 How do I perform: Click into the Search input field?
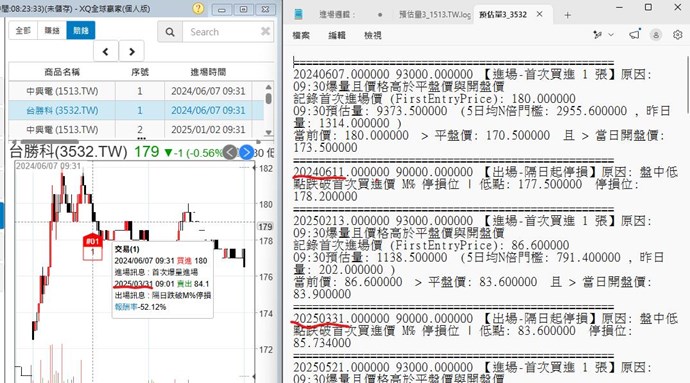coord(222,32)
